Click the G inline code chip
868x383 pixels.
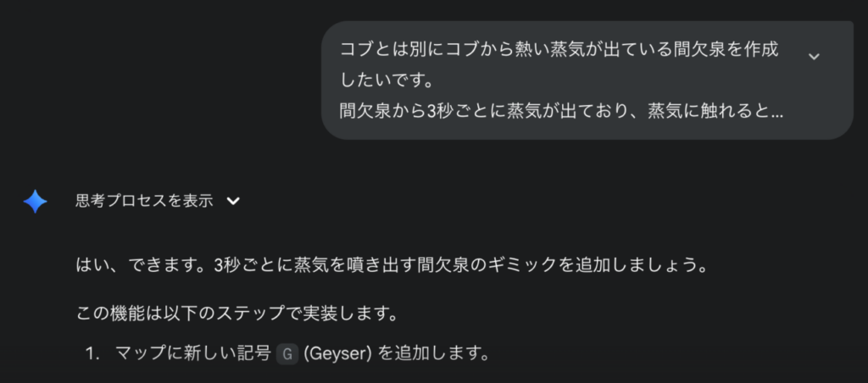287,354
